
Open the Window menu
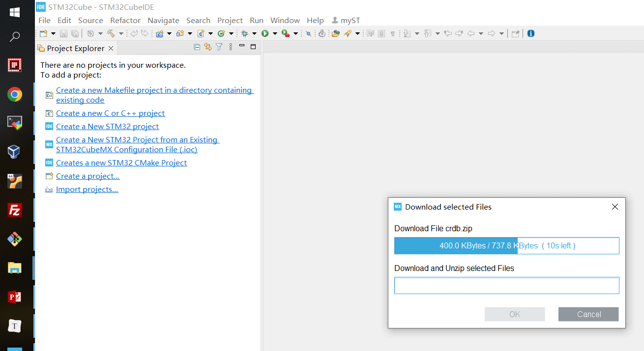click(x=285, y=20)
